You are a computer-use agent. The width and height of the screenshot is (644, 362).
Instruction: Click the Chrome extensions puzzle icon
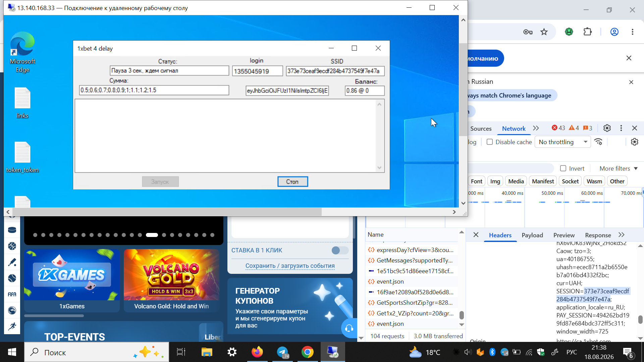(x=588, y=32)
